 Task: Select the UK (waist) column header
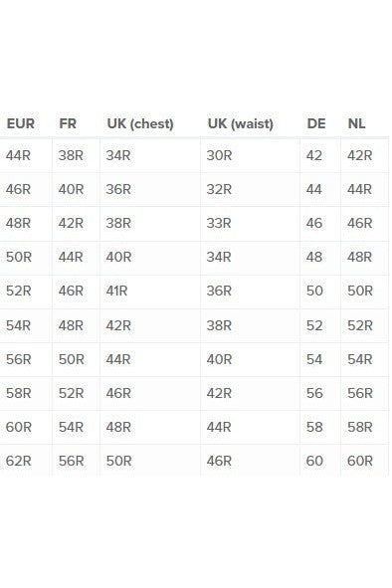coord(241,123)
